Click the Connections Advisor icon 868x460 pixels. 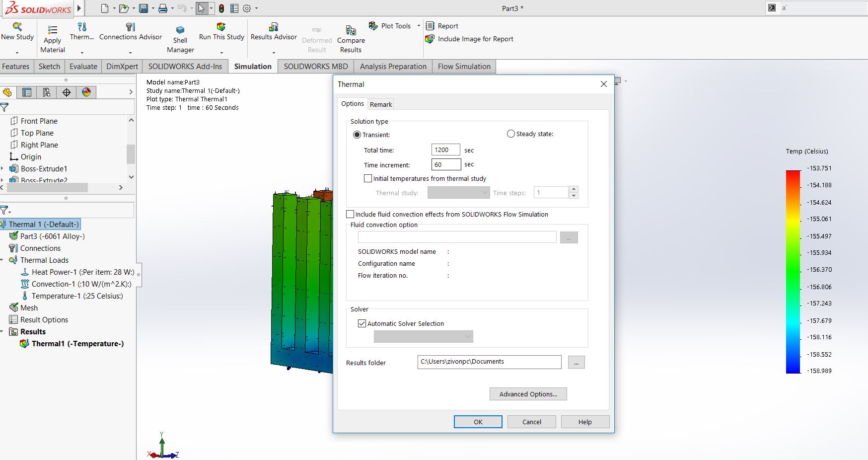pos(131,26)
